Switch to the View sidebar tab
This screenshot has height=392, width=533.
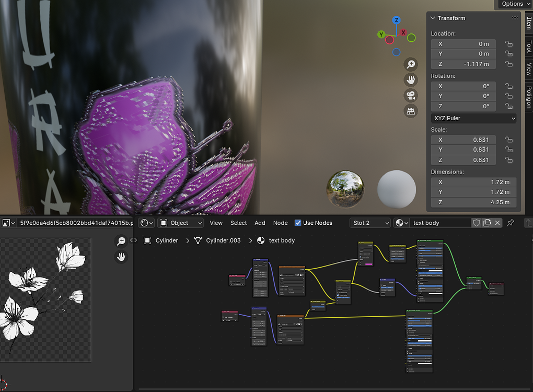(529, 69)
